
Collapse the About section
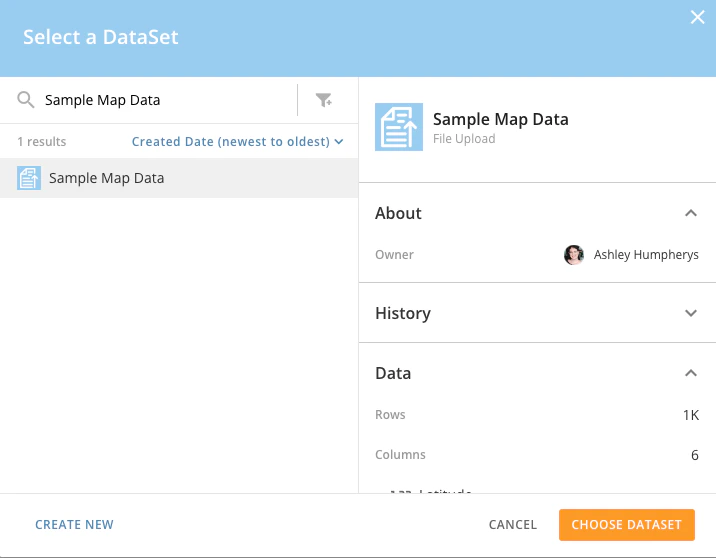[691, 213]
